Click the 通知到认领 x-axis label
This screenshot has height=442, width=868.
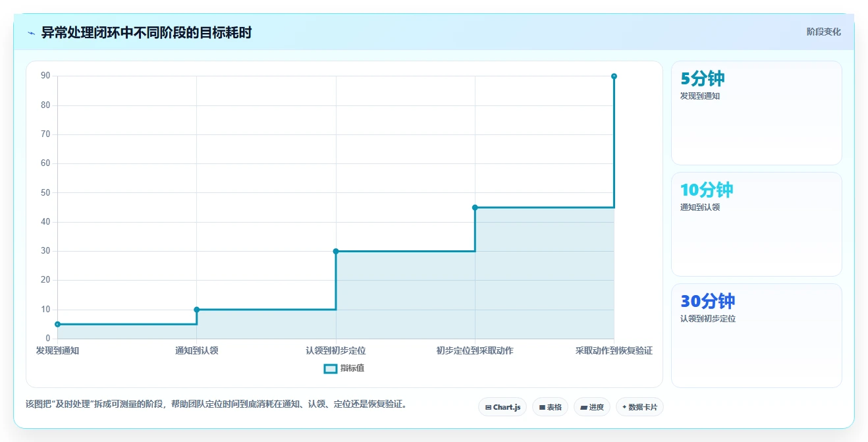(x=197, y=350)
